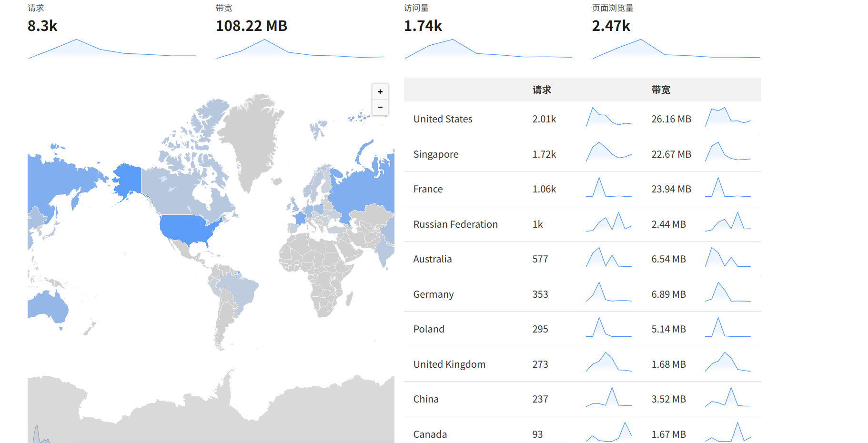
Task: Select Russian Federation in the table
Action: tap(455, 224)
